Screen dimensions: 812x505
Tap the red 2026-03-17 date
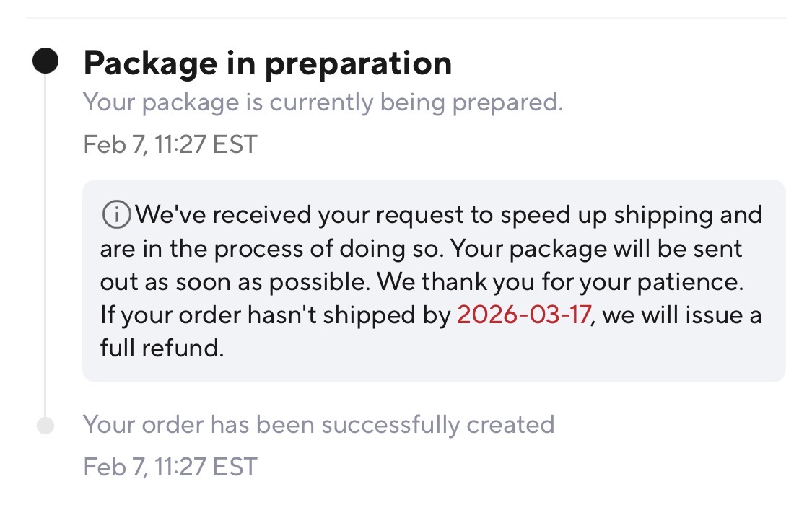click(x=523, y=316)
